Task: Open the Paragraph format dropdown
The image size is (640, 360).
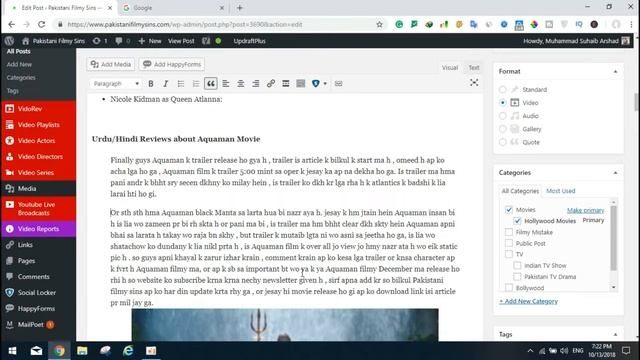Action: 116,84
